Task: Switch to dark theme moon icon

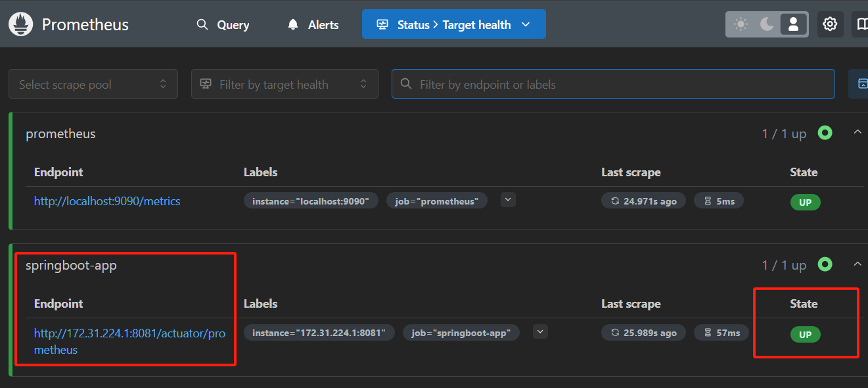Action: point(767,24)
